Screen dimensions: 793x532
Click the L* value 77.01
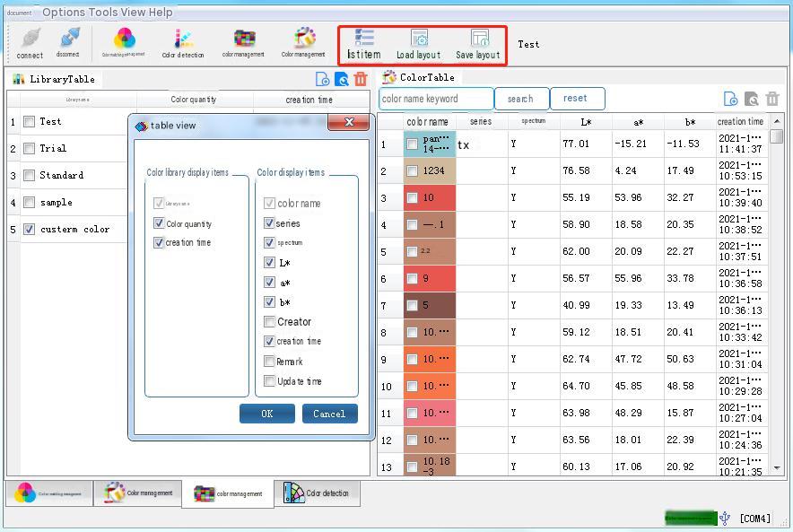(576, 144)
